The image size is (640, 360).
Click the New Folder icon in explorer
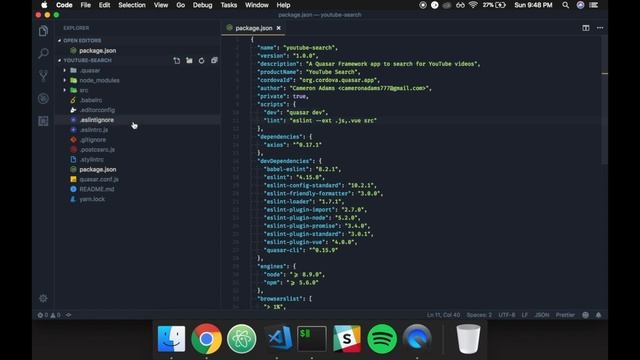[x=189, y=60]
